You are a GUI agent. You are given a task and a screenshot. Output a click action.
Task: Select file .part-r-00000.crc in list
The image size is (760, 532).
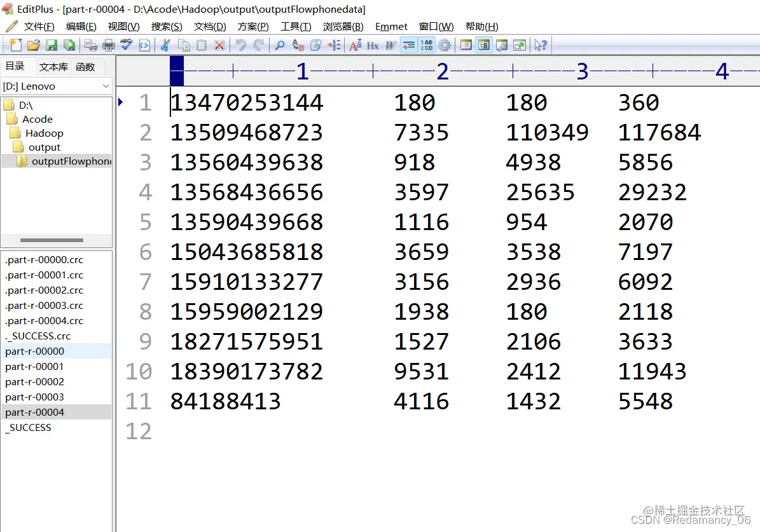click(x=44, y=260)
